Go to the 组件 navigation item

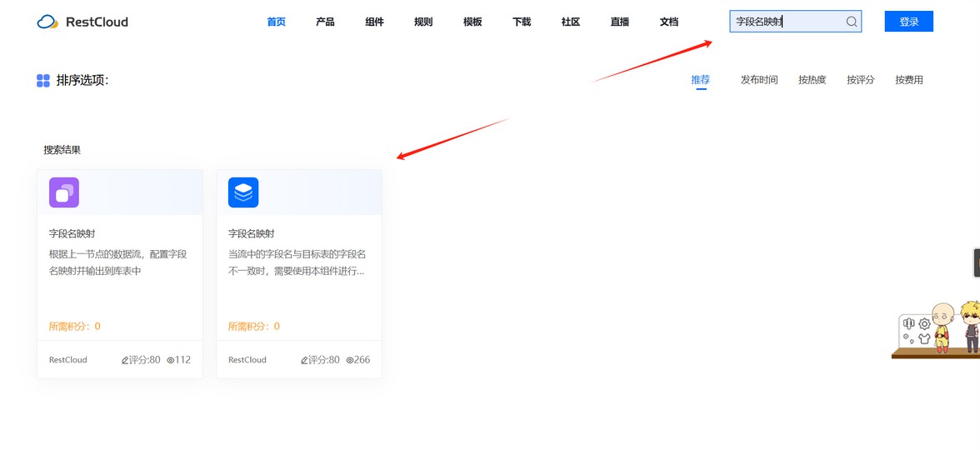click(x=374, y=22)
